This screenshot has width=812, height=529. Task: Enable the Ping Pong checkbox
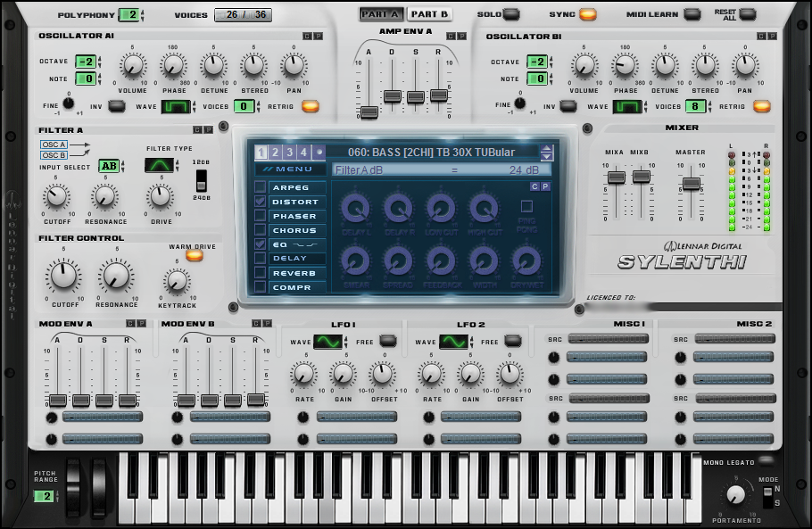point(526,206)
